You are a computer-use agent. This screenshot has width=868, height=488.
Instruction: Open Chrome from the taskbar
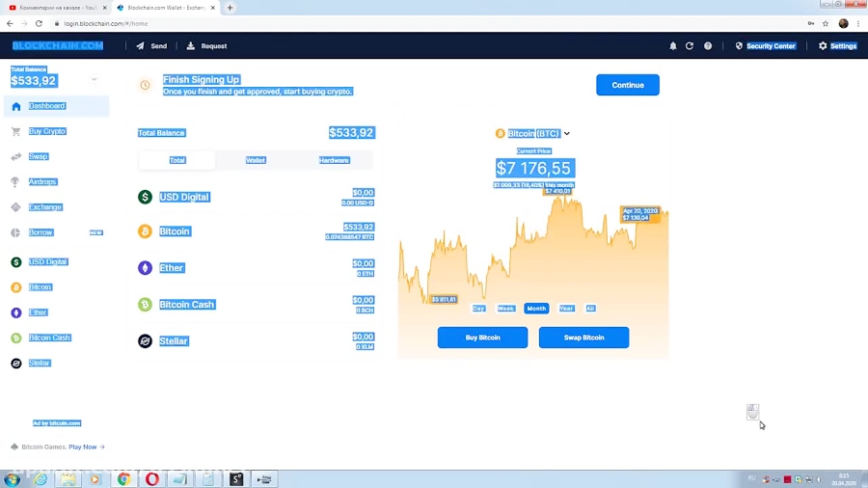(124, 479)
